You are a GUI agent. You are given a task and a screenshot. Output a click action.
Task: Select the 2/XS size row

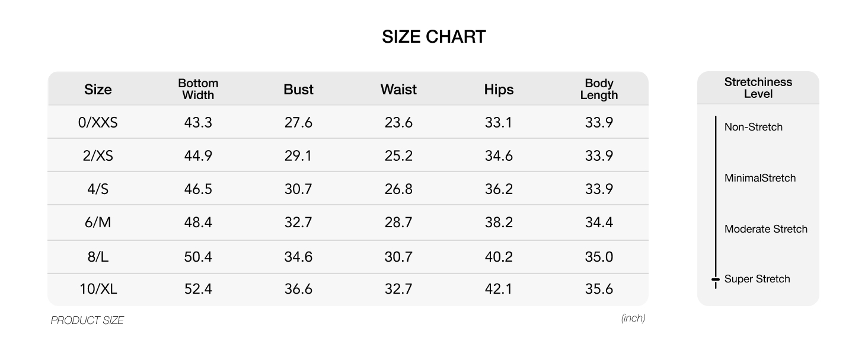pos(348,155)
